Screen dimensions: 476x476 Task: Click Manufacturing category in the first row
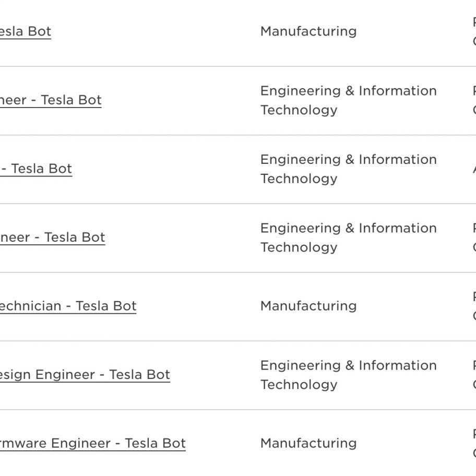click(x=308, y=31)
